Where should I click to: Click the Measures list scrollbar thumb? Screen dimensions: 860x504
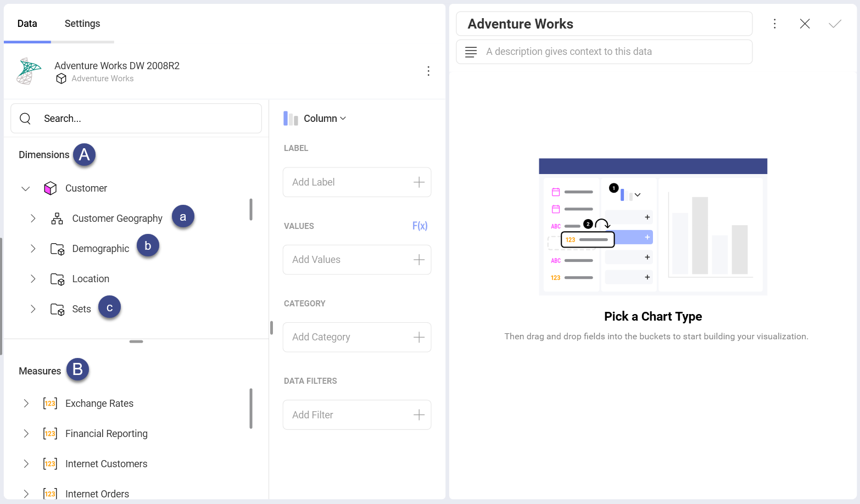click(251, 408)
